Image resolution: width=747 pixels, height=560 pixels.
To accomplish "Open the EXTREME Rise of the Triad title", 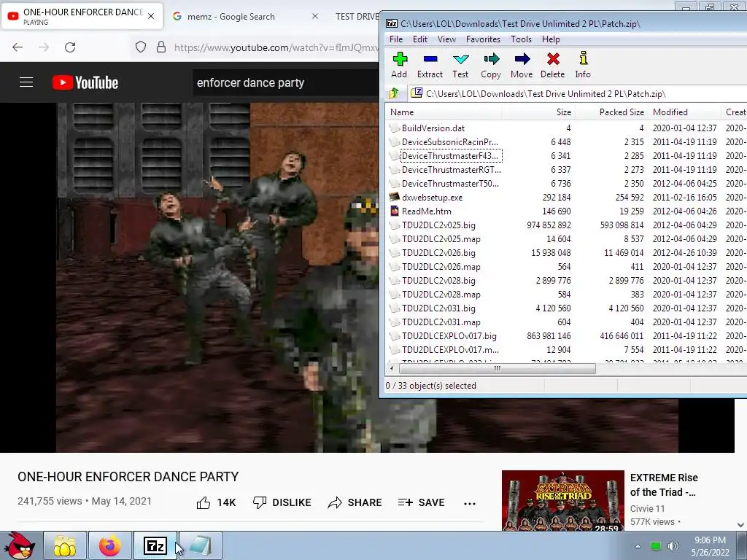I will 664,485.
